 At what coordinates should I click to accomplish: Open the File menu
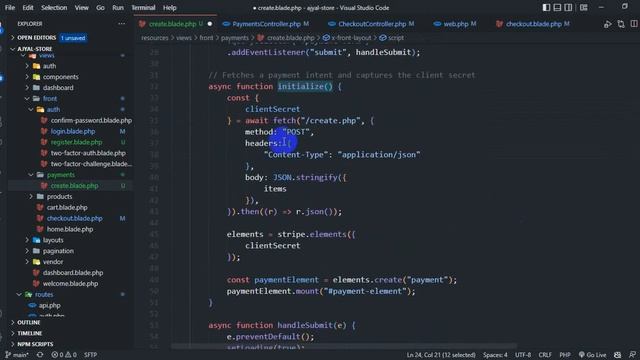[x=10, y=7]
